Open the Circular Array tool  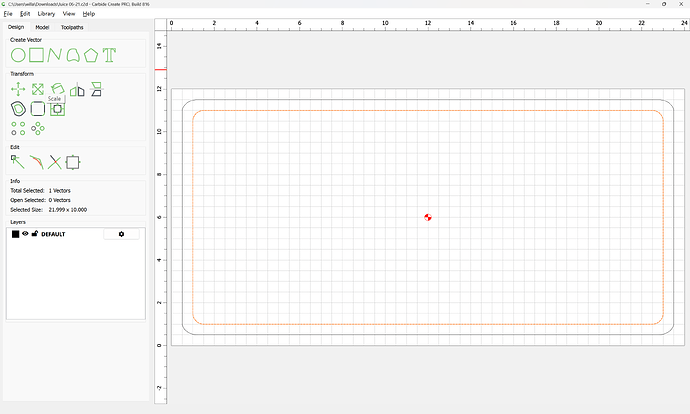point(38,128)
